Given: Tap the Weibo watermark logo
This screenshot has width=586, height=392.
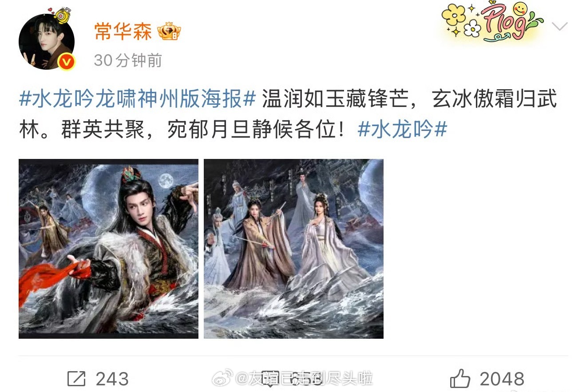Looking at the screenshot, I should pyautogui.click(x=222, y=379).
